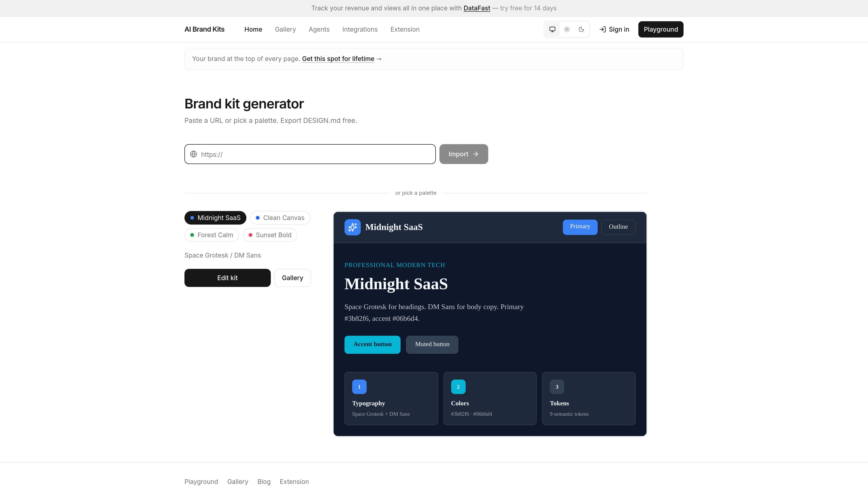The image size is (868, 488).
Task: Click the numbered 3 Tokens badge
Action: (557, 387)
